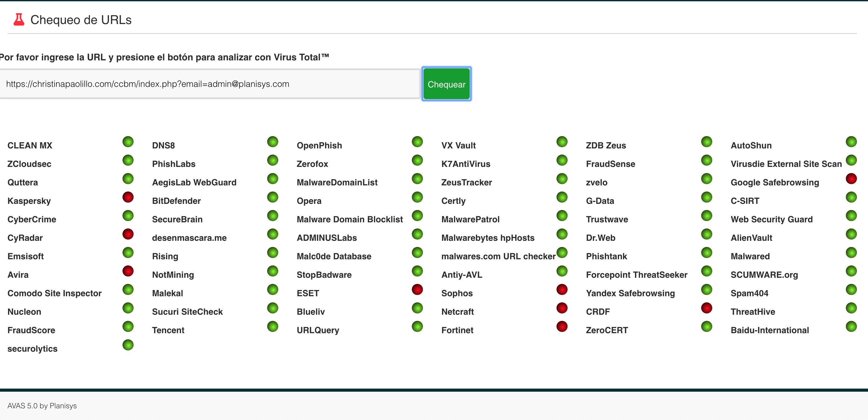Click the green status dot for VX Vault
This screenshot has height=420, width=868.
tap(562, 142)
